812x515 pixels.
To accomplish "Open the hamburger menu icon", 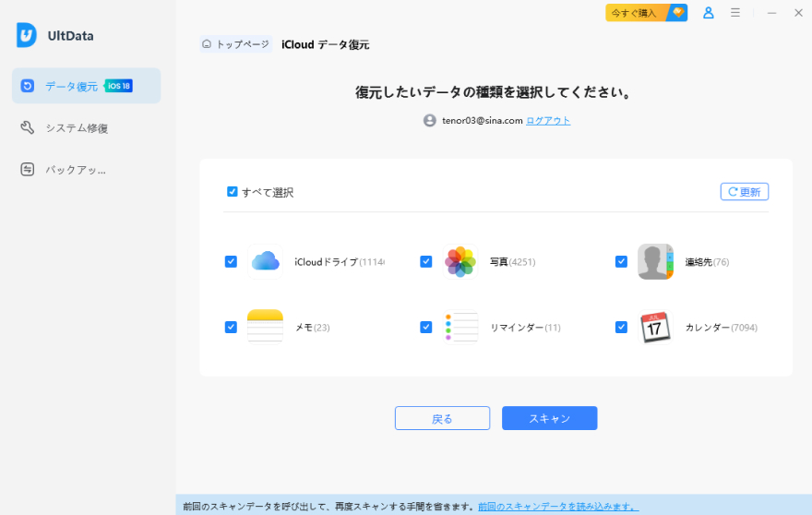I will point(735,12).
